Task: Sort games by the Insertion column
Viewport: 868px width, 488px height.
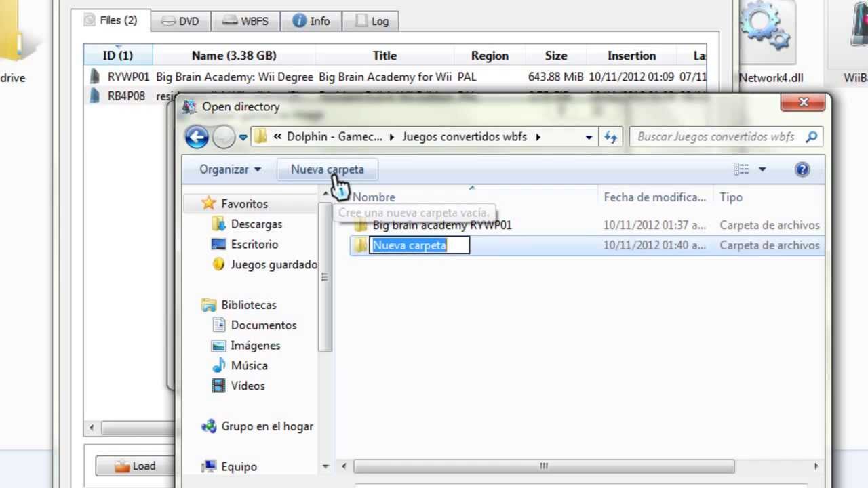Action: [x=631, y=56]
